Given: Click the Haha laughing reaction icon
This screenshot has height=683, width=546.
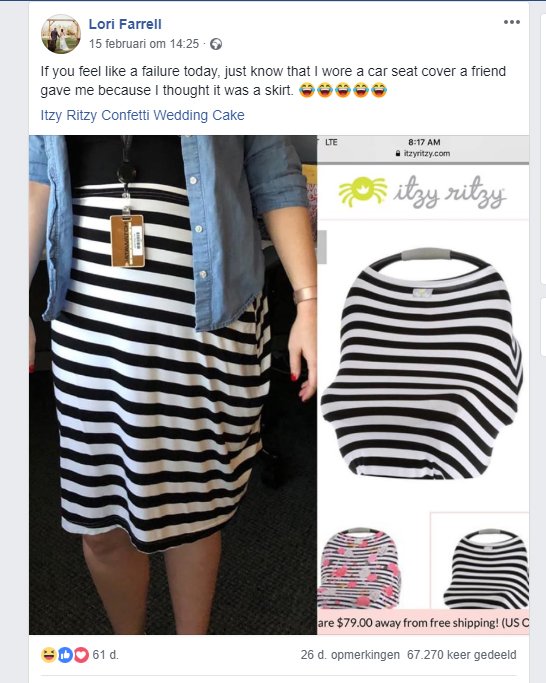Looking at the screenshot, I should tap(49, 655).
